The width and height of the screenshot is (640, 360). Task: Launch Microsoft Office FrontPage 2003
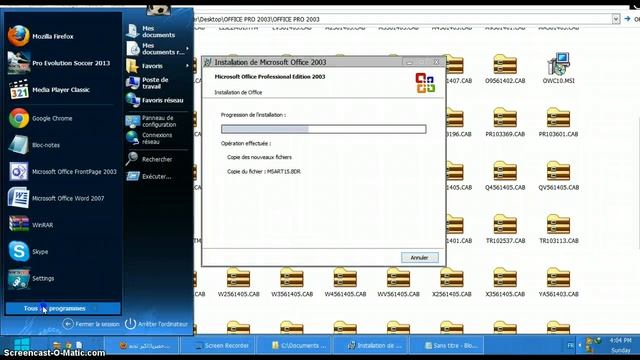pos(62,172)
